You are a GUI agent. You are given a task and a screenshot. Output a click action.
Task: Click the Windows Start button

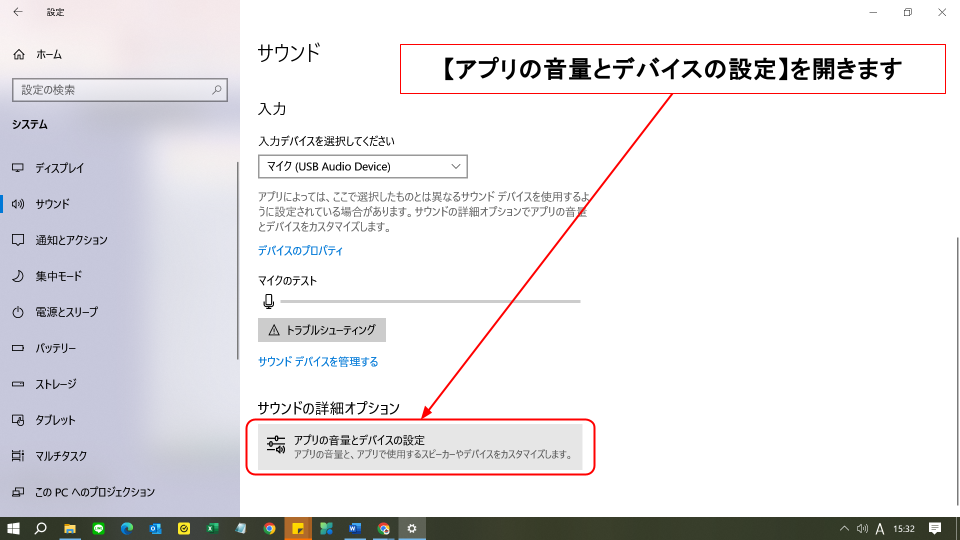13,528
